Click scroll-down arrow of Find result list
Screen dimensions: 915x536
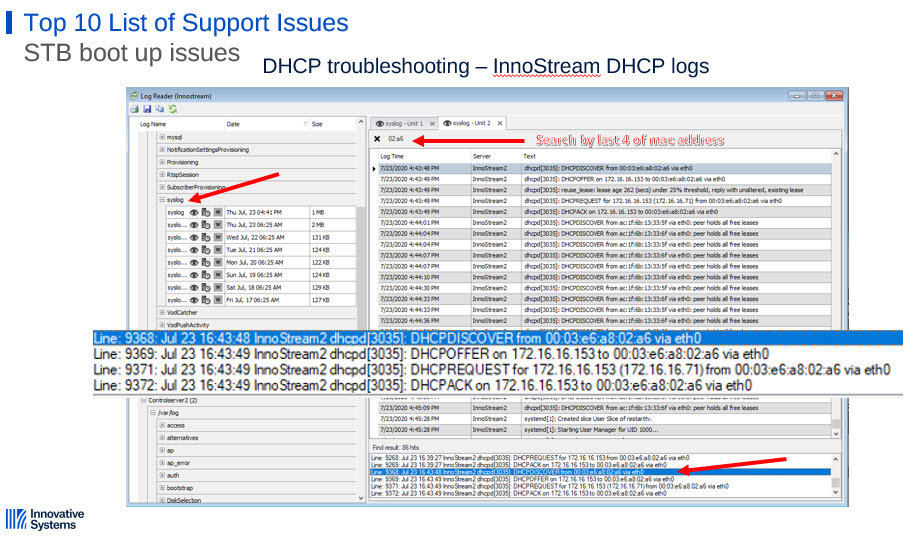tap(836, 492)
